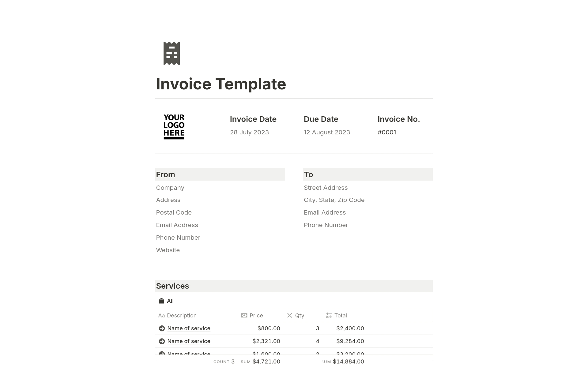Click the arrow icon on the $800.00 service row
588x367 pixels.
(162, 328)
